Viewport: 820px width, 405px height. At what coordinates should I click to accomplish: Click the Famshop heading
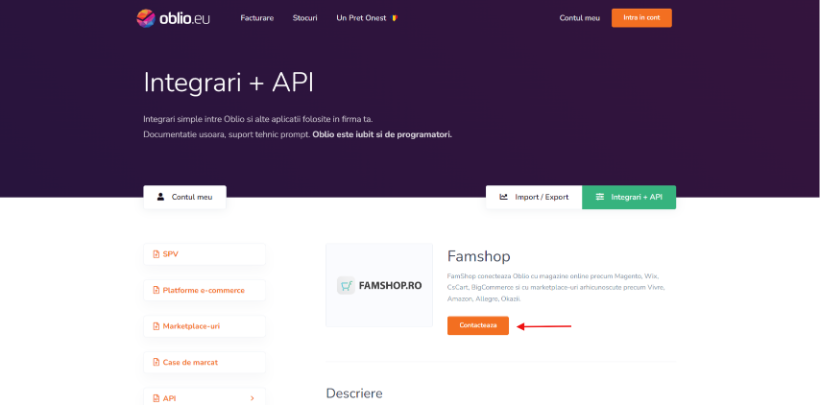(479, 256)
